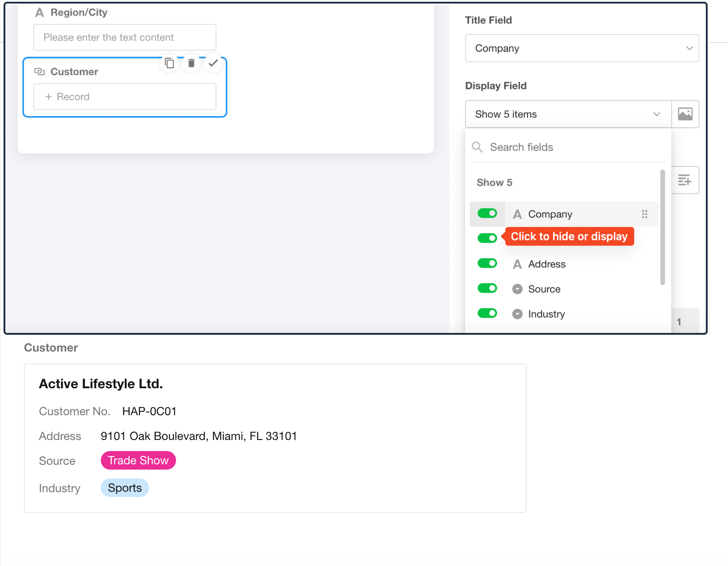
Task: Select the Source field in list
Action: point(544,289)
